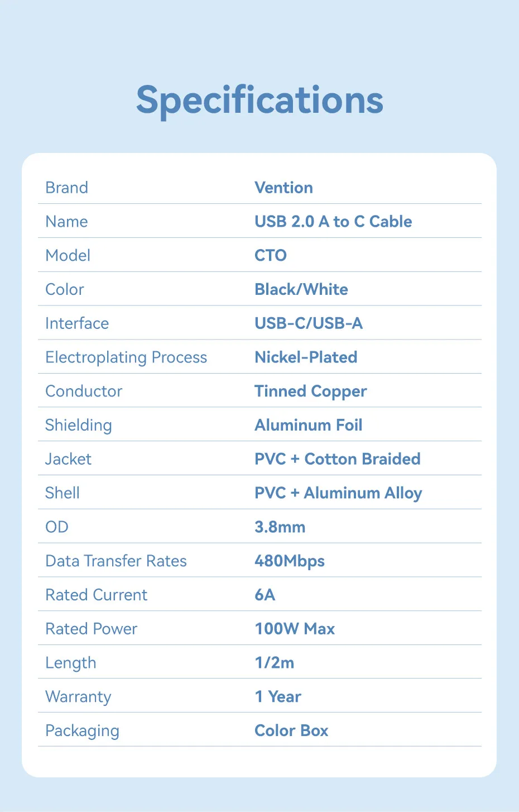
Task: Select the 1/2m length value
Action: [x=275, y=663]
